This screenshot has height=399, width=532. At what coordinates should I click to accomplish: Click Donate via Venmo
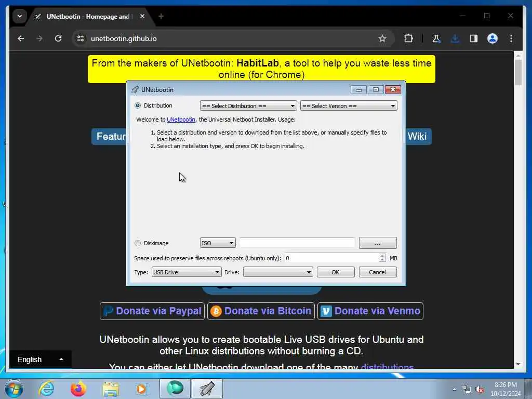pos(370,311)
